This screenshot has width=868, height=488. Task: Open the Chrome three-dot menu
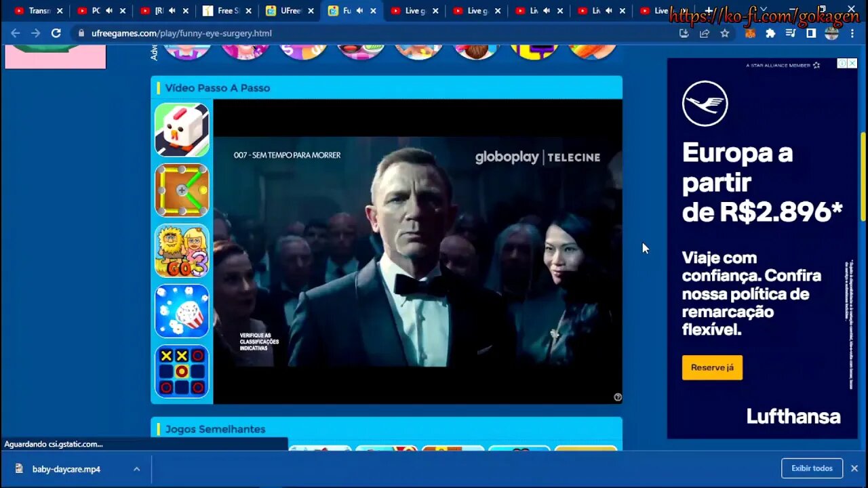pos(852,33)
